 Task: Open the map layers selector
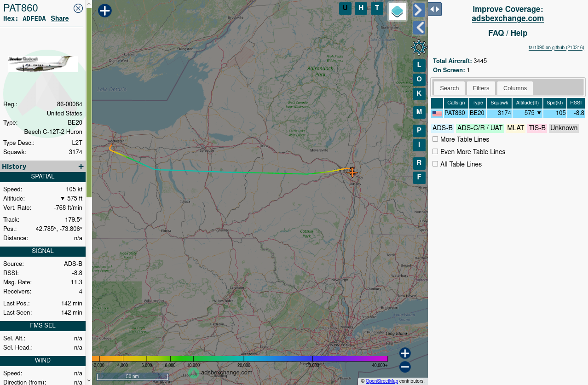click(x=398, y=11)
